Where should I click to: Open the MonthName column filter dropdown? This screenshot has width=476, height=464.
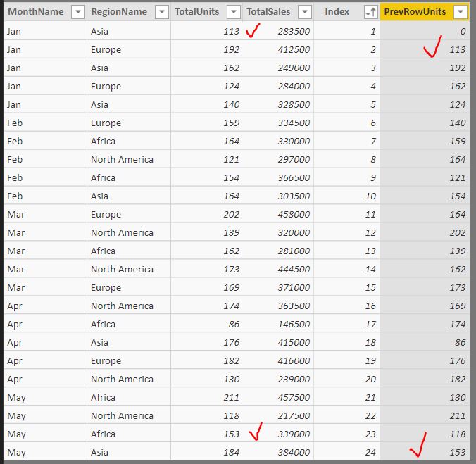78,12
